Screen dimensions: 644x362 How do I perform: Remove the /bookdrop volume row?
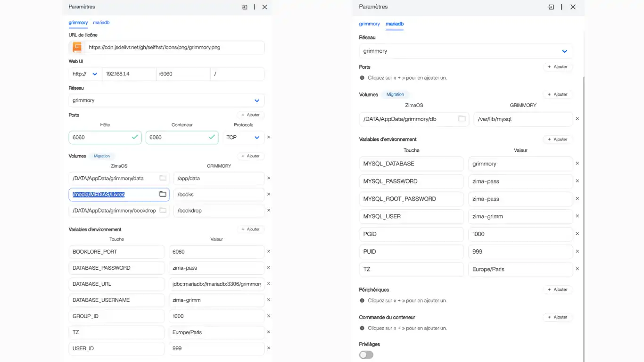click(x=269, y=210)
